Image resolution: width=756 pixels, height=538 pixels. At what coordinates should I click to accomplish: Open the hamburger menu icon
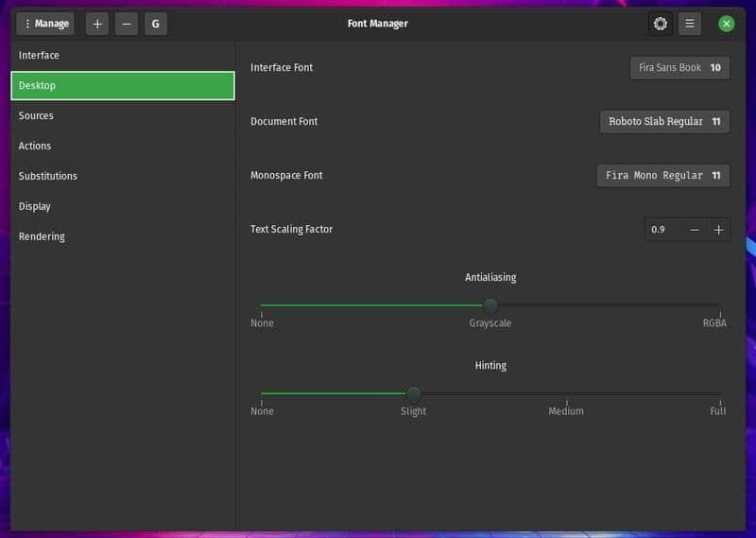point(690,24)
